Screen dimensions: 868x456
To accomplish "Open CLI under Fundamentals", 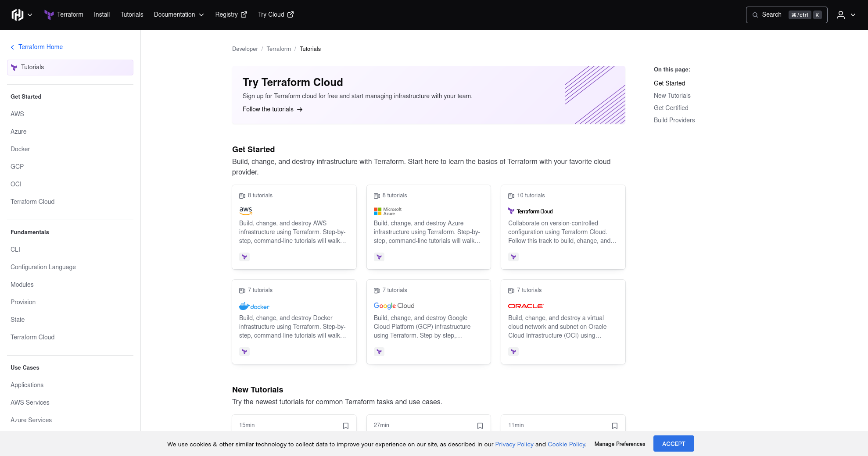I will tap(15, 249).
